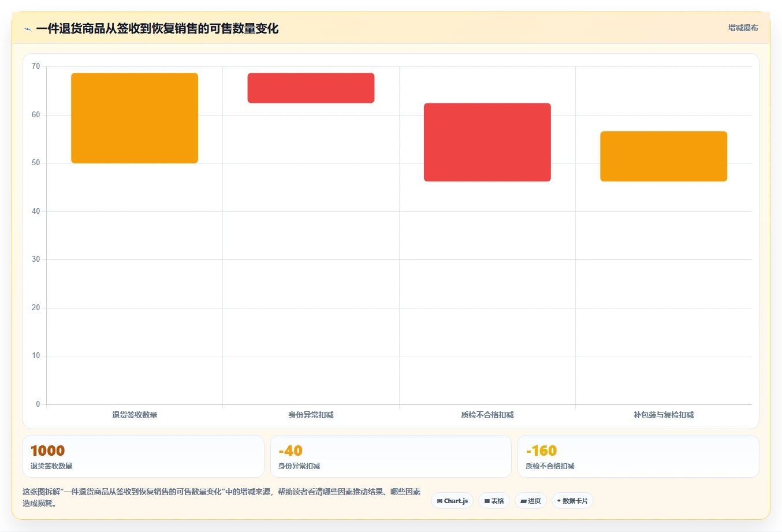The image size is (782, 532).
Task: Click the red 身份异常扣减 bar
Action: click(x=311, y=88)
